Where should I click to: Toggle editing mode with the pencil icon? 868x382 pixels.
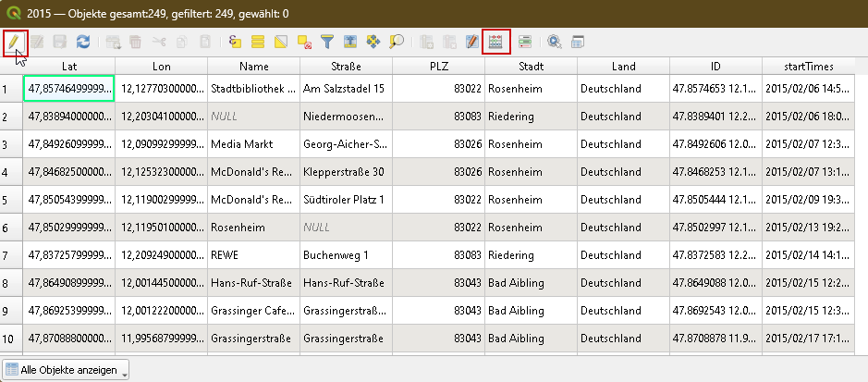pyautogui.click(x=15, y=42)
